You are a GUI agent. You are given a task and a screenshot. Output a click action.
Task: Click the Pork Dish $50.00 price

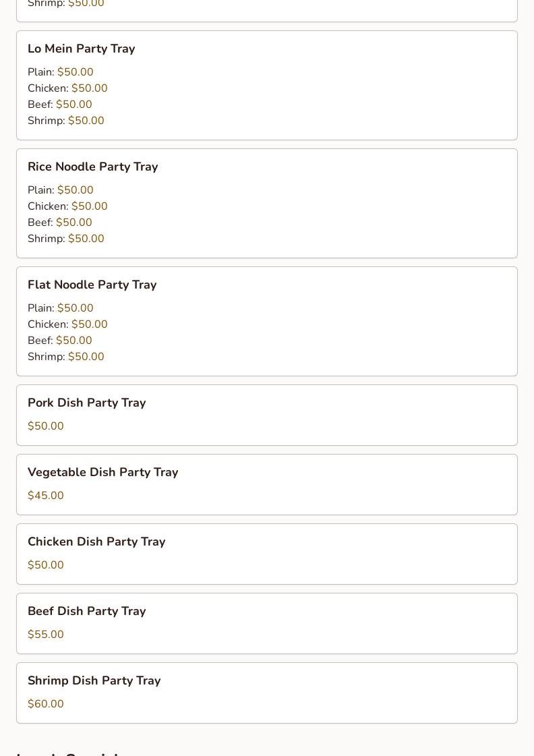point(46,426)
